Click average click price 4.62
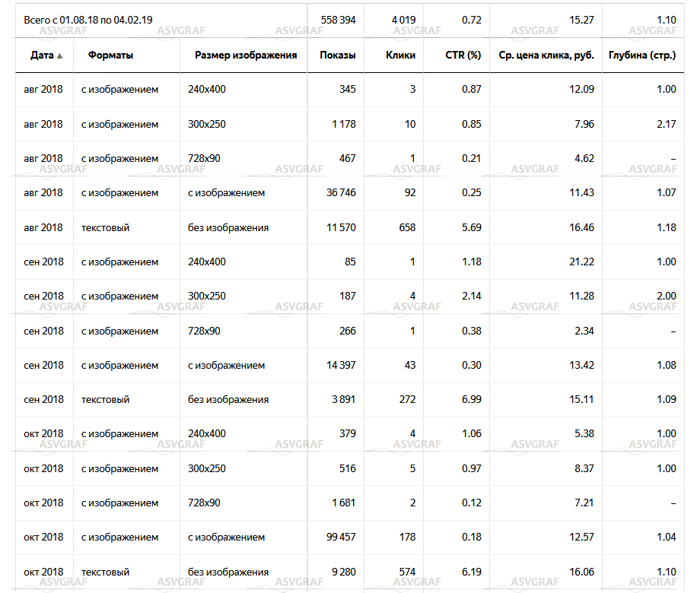 click(x=584, y=158)
